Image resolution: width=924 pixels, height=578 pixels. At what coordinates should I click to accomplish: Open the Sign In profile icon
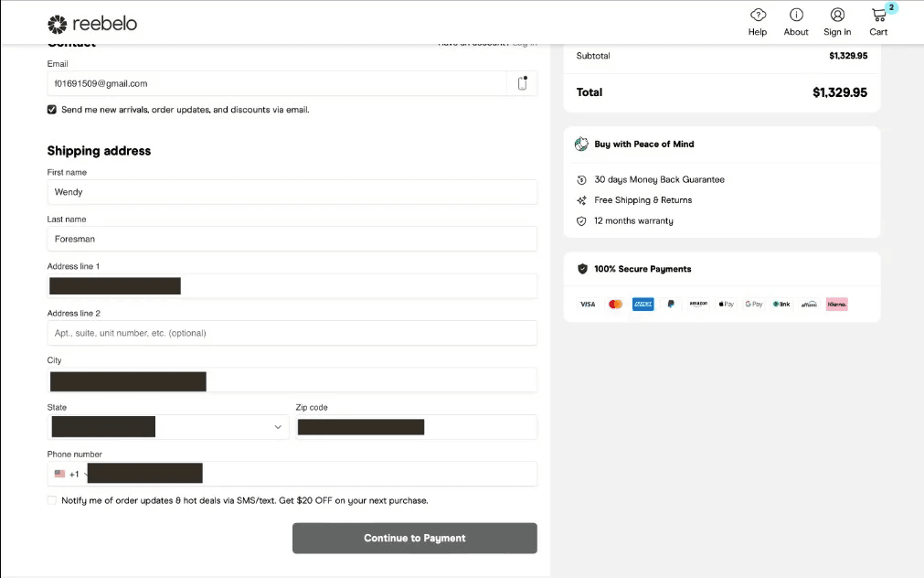coord(837,15)
